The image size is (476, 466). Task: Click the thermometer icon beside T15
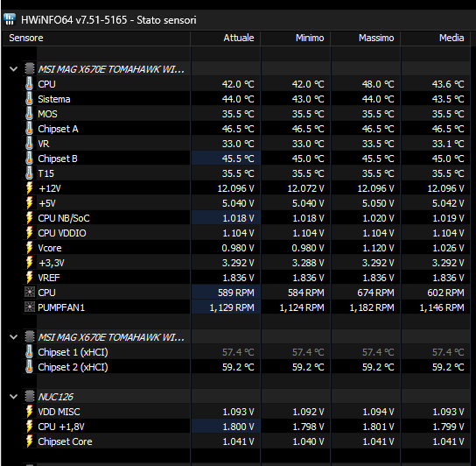point(29,173)
